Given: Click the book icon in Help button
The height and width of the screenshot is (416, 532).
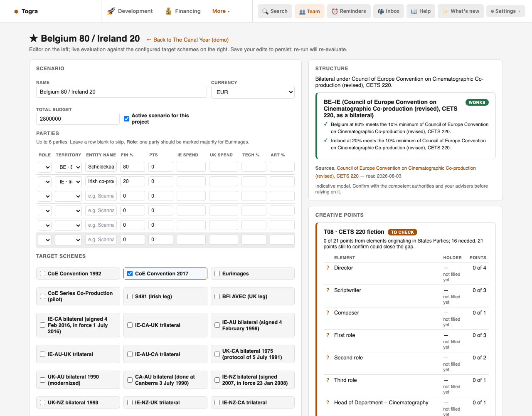Looking at the screenshot, I should (414, 11).
